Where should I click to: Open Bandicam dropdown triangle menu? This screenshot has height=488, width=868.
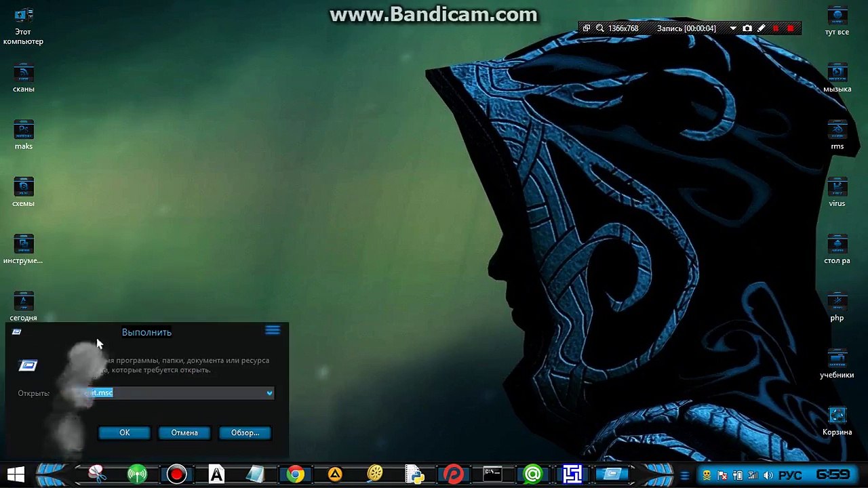(x=733, y=28)
